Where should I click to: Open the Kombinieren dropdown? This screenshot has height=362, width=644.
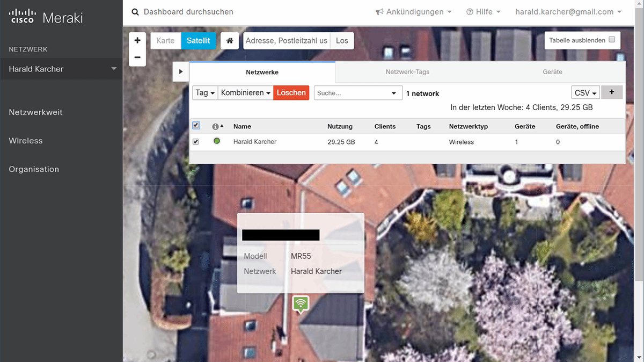coord(245,93)
